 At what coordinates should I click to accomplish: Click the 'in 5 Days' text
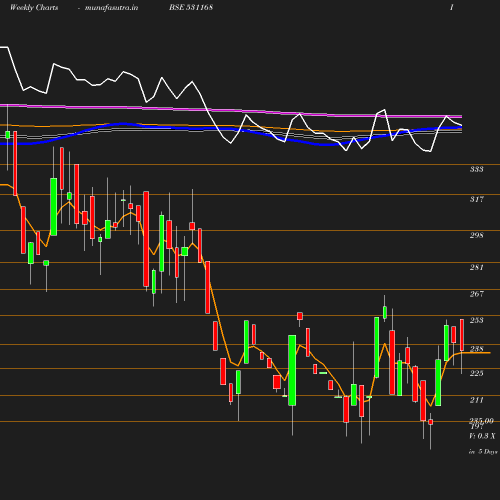point(483,452)
